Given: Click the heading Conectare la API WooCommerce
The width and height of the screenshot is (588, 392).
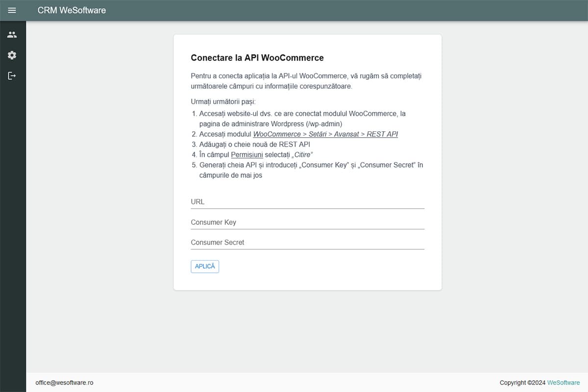Looking at the screenshot, I should click(257, 58).
